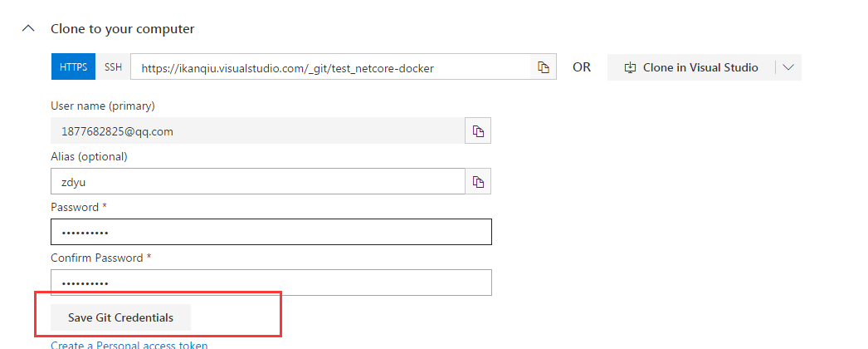Click the 'Password *' label
Image resolution: width=868 pixels, height=349 pixels.
point(79,207)
